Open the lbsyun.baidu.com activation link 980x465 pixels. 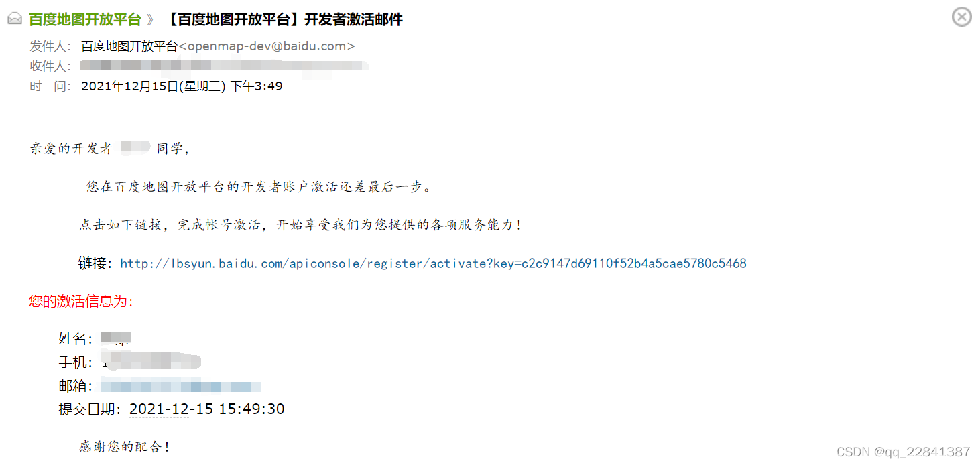point(433,263)
